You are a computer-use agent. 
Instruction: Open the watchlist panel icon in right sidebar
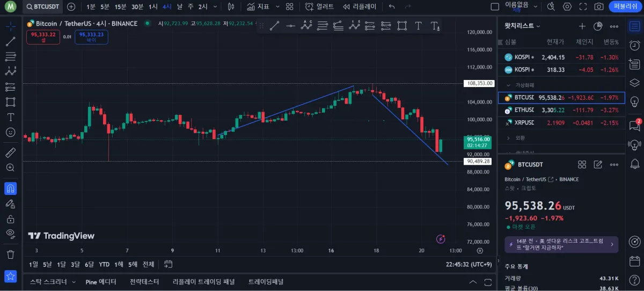click(x=634, y=26)
